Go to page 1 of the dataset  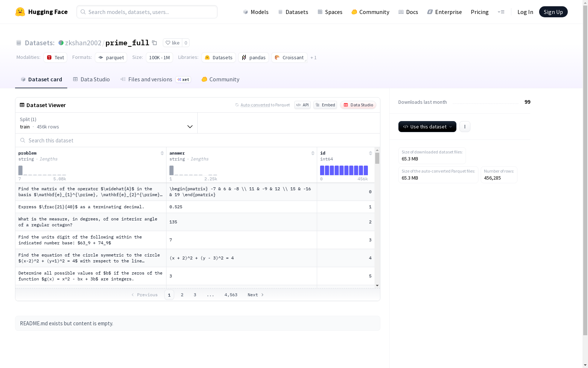pos(169,295)
